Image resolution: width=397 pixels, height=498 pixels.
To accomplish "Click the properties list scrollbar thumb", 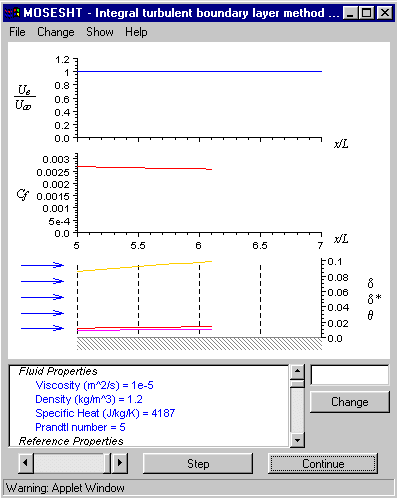I will 297,384.
